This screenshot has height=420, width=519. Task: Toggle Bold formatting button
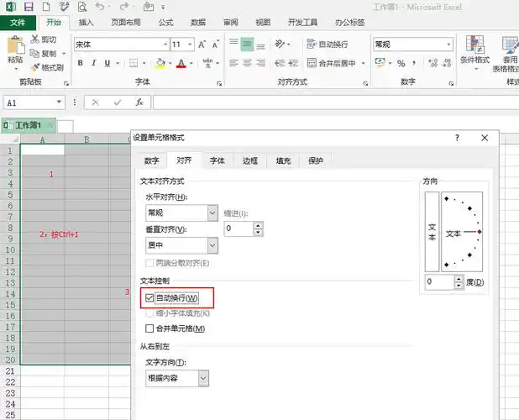tap(80, 63)
